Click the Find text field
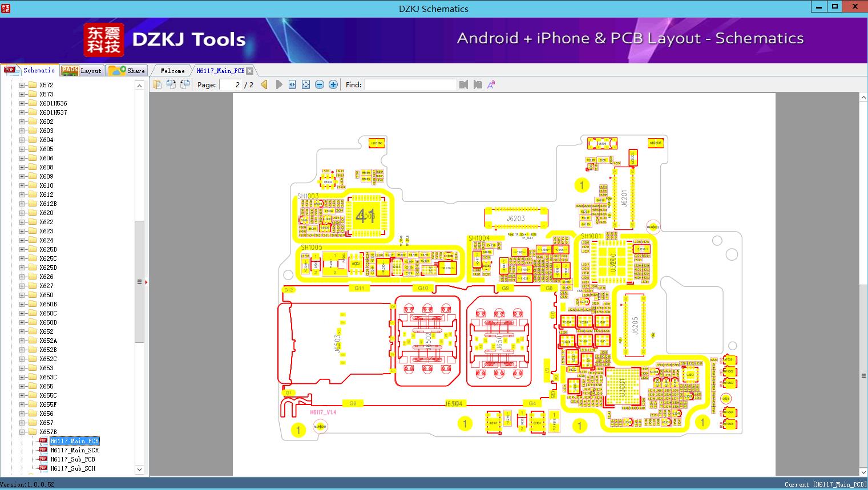Screen dimensions: 868x490 (x=410, y=84)
